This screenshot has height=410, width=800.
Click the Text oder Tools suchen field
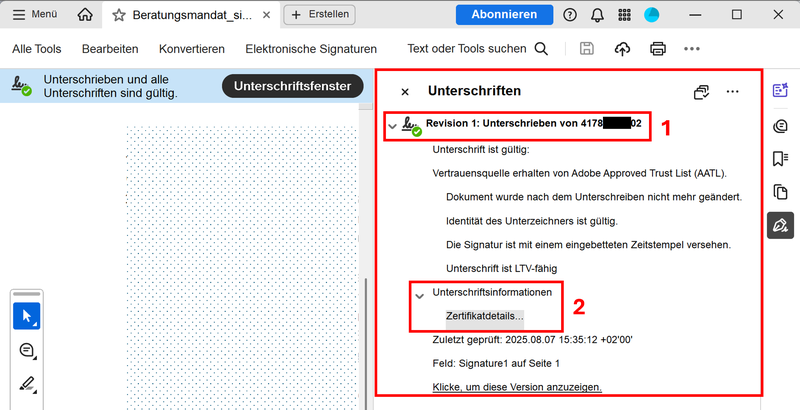466,49
